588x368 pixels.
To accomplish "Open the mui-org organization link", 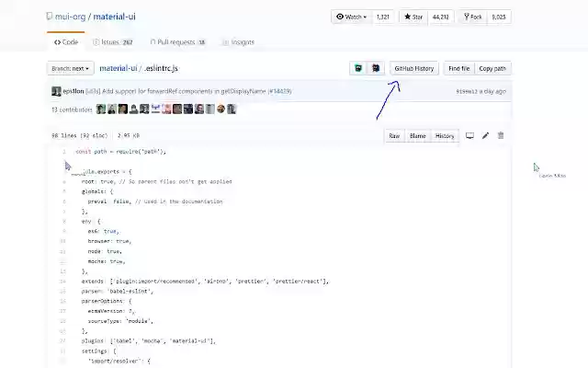I will (x=70, y=17).
